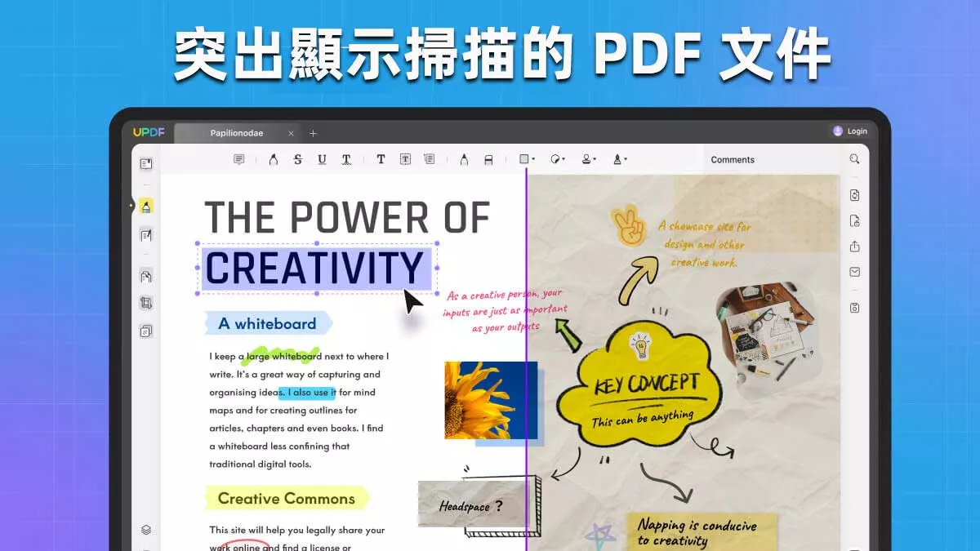Image resolution: width=980 pixels, height=551 pixels.
Task: Click the 'KEY CONCEPT' cloud text
Action: pos(646,382)
